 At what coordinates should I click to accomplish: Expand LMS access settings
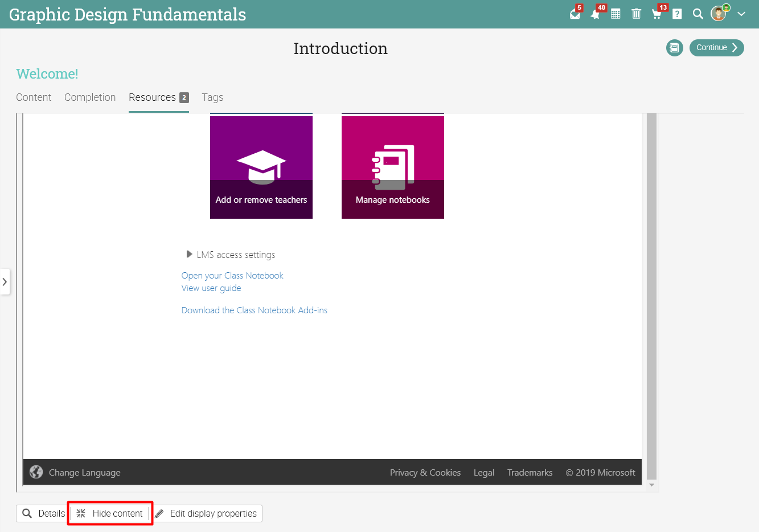click(x=231, y=255)
